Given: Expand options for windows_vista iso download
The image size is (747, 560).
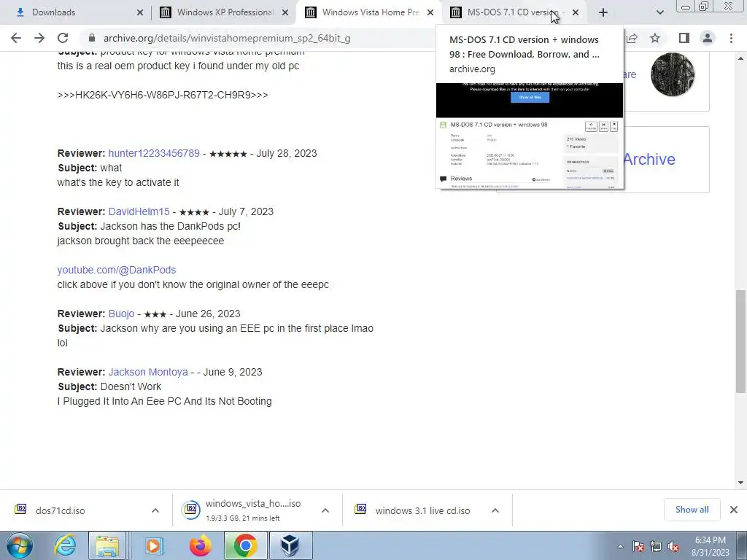Looking at the screenshot, I should pos(325,510).
